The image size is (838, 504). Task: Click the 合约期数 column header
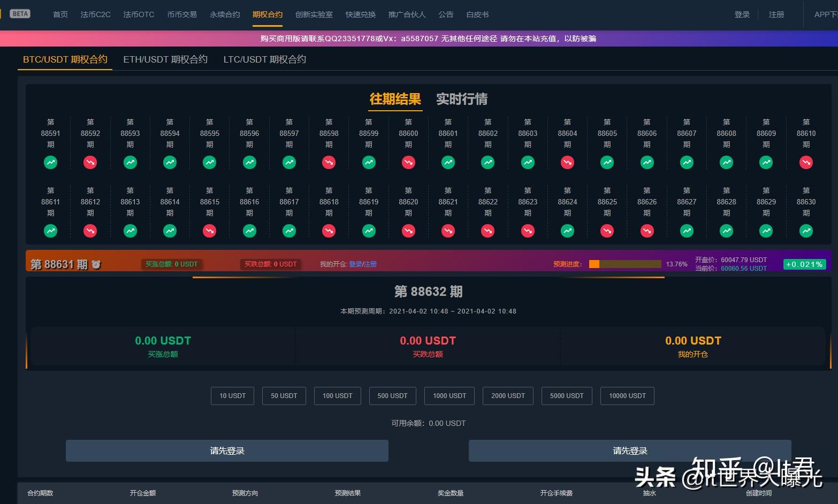coord(40,493)
